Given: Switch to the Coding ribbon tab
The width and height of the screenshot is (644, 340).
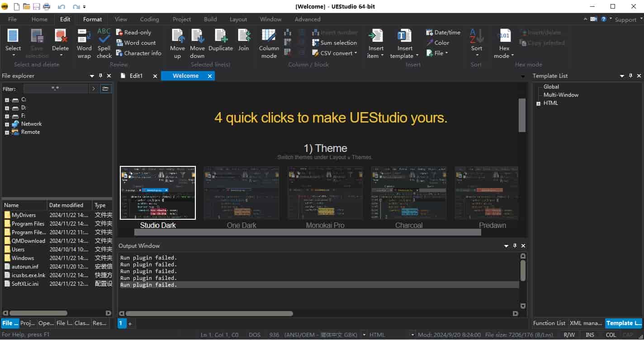Looking at the screenshot, I should (149, 19).
